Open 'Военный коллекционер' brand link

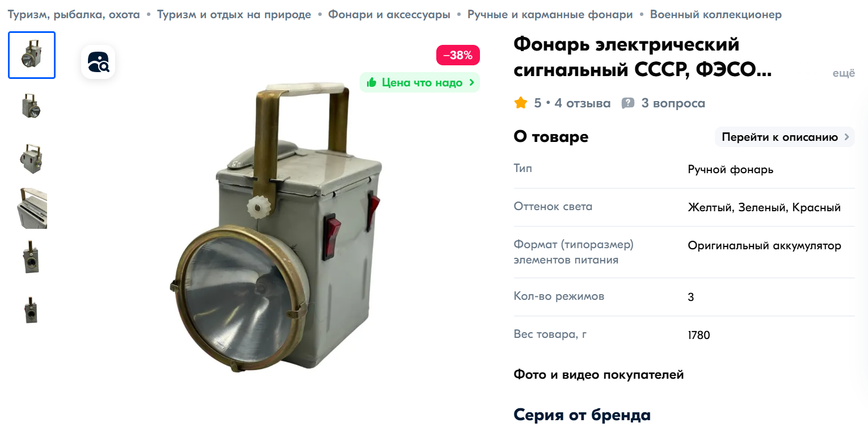click(716, 15)
